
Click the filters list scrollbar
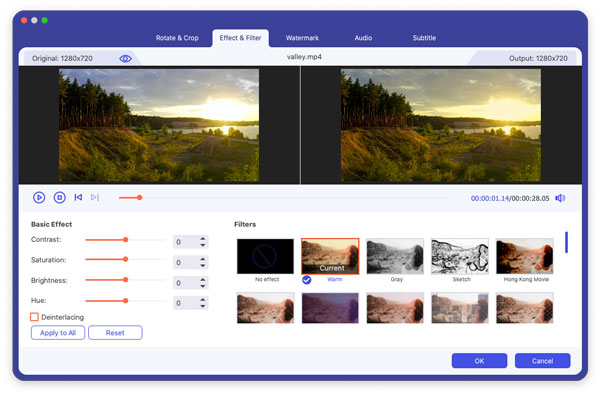click(566, 242)
